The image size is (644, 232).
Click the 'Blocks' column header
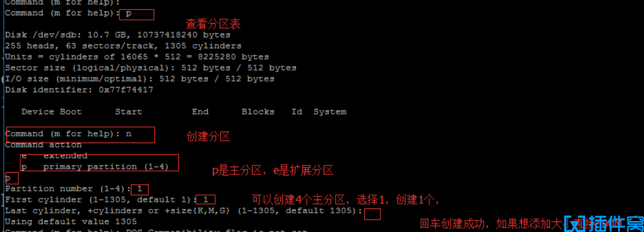pos(258,112)
